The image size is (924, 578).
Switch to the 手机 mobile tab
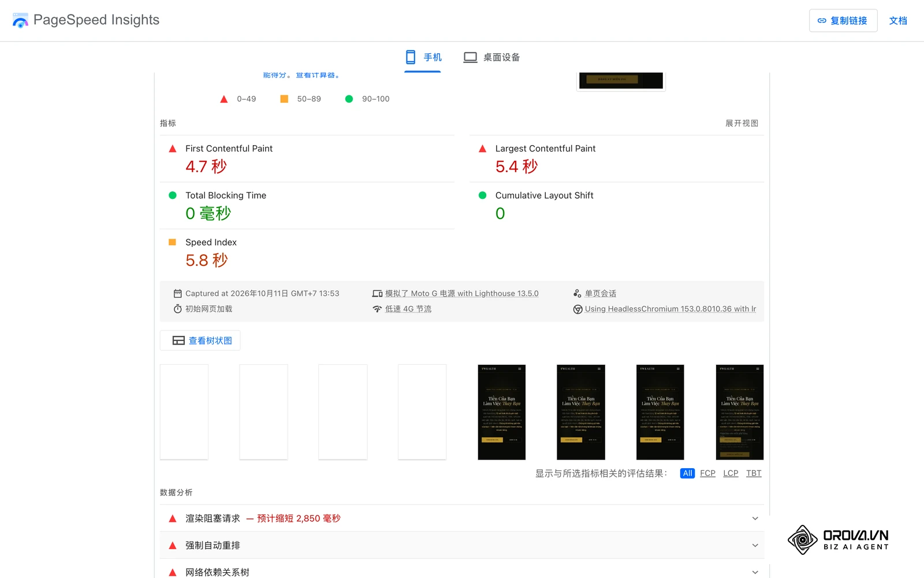423,57
